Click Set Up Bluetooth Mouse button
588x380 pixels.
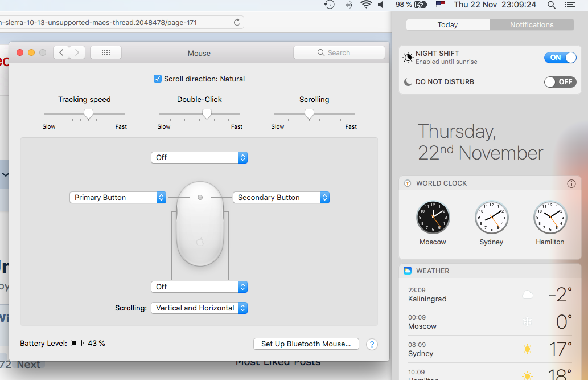[306, 344]
